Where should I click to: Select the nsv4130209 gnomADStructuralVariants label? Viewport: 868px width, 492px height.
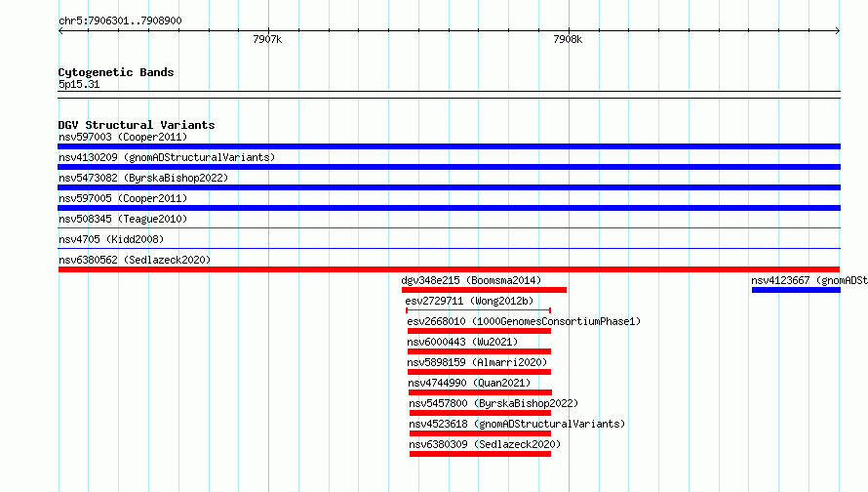pos(167,157)
